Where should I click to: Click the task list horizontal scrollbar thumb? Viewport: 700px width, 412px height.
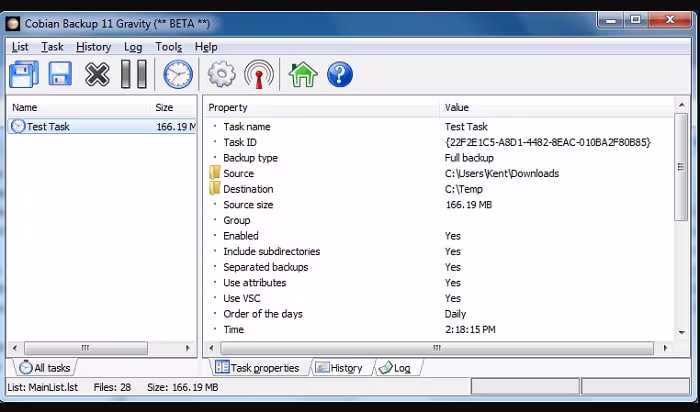[86, 348]
